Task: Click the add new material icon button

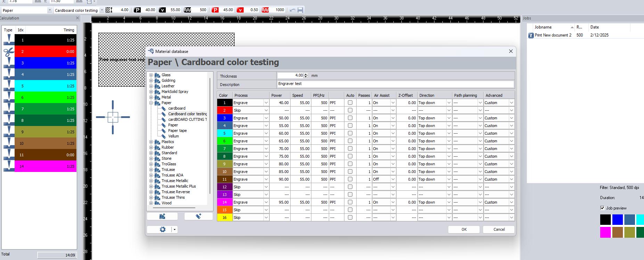Action: 198,216
